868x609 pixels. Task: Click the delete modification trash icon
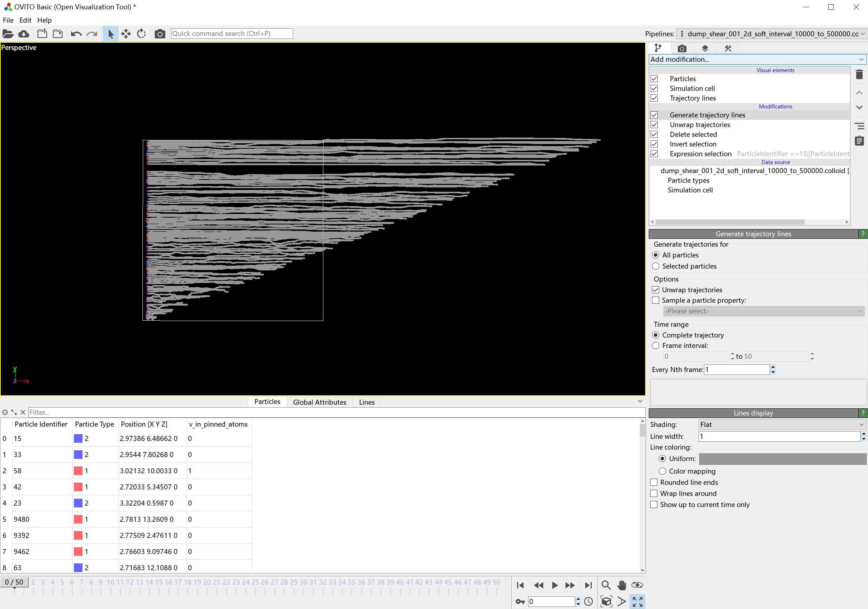pos(859,75)
